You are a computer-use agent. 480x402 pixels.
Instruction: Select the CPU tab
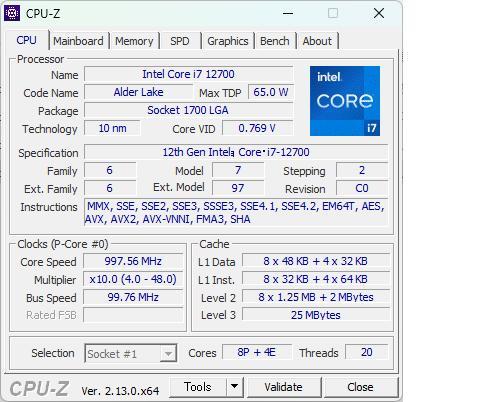(26, 40)
